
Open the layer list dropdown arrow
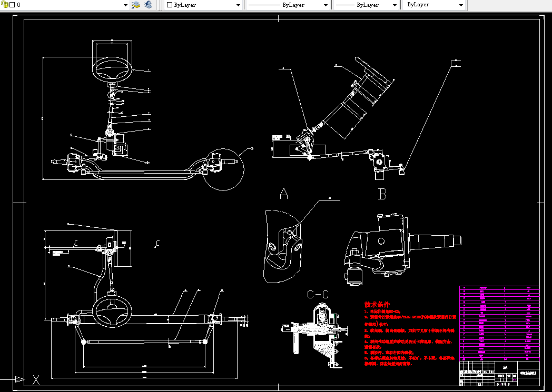pyautogui.click(x=125, y=5)
